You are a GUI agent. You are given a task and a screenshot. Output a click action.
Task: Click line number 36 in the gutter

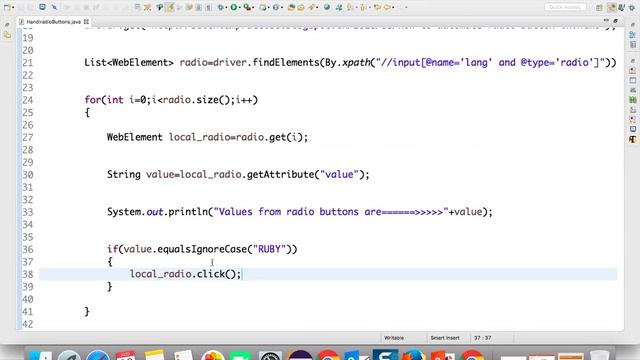pos(27,249)
